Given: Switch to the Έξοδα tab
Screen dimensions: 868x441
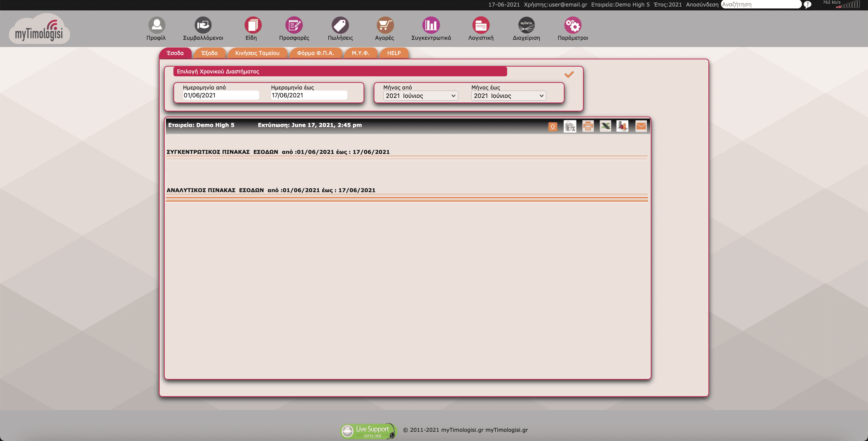Looking at the screenshot, I should (x=209, y=53).
